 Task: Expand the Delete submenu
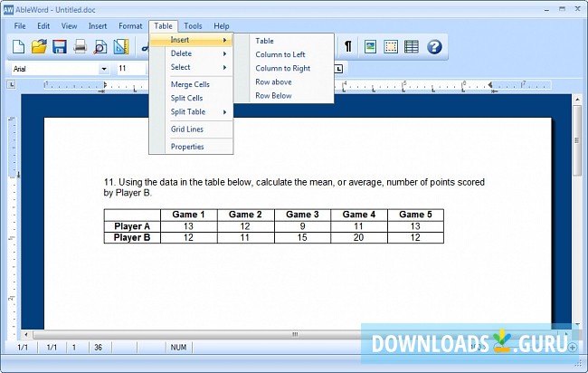(x=191, y=53)
